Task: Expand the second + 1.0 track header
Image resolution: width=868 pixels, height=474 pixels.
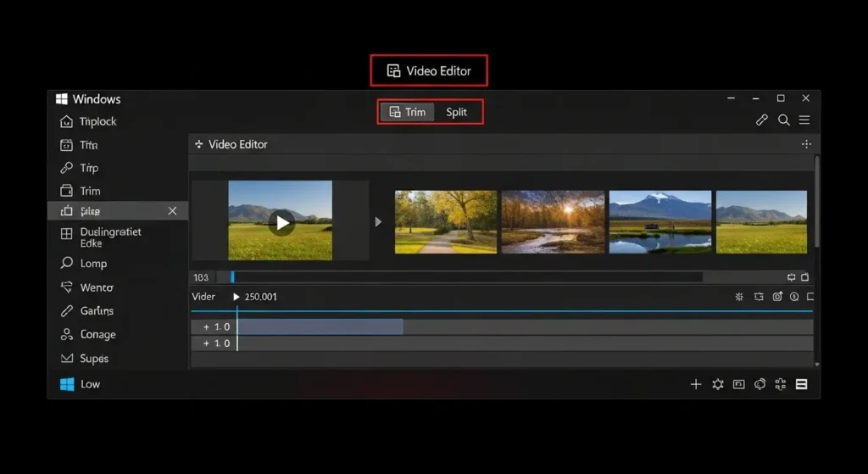Action: (x=214, y=343)
